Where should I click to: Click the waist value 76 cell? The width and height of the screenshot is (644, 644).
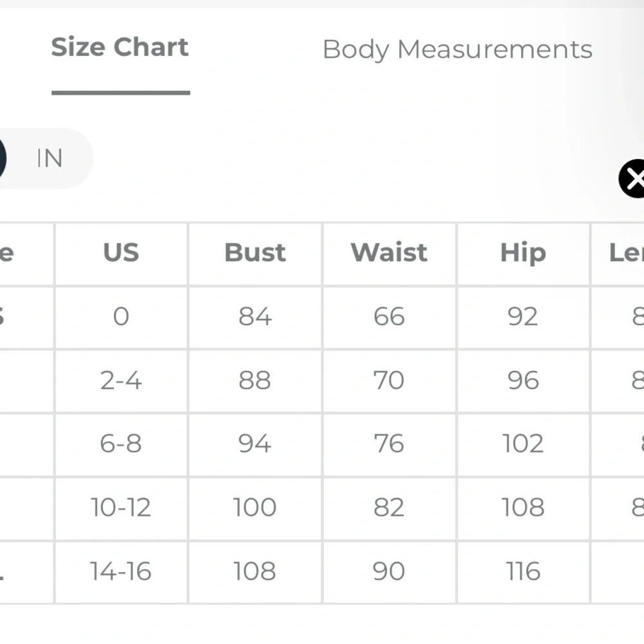pyautogui.click(x=389, y=444)
